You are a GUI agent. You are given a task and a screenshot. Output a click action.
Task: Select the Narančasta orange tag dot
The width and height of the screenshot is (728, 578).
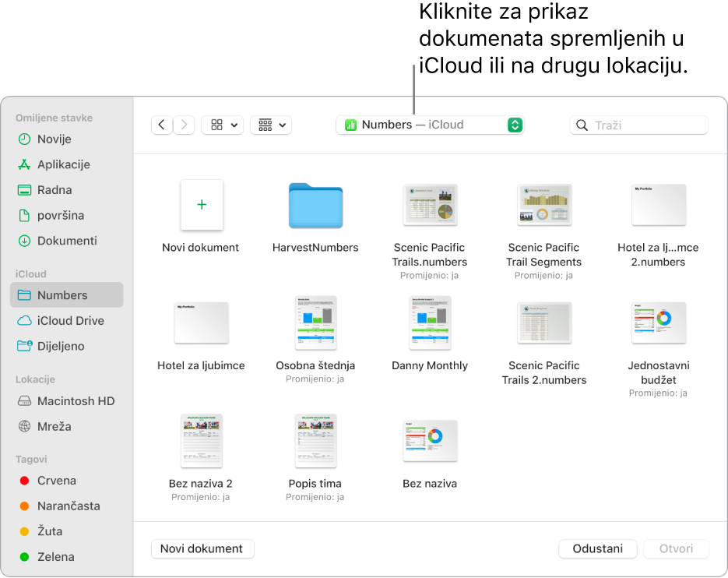[25, 506]
